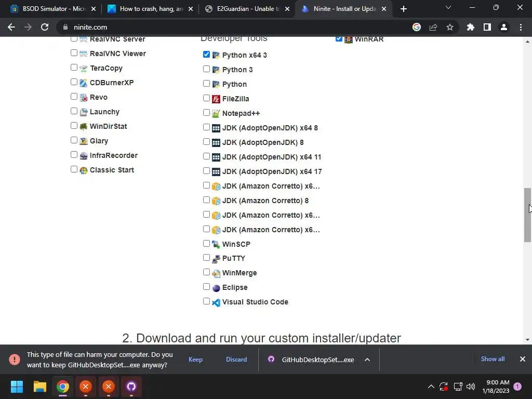Click the page vertical scrollbar thumb
This screenshot has width=532, height=399.
[x=527, y=215]
